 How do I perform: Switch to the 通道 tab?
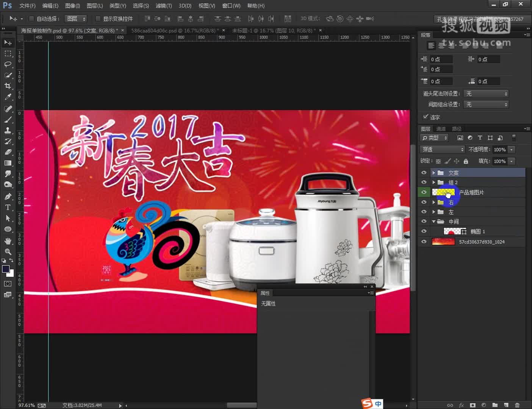tap(441, 129)
